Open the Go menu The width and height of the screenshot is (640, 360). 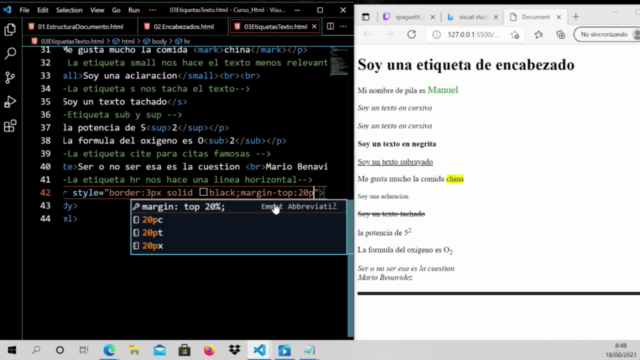click(116, 10)
